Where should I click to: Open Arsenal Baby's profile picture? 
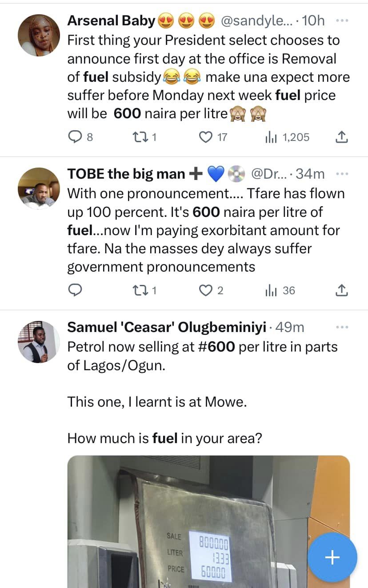39,35
